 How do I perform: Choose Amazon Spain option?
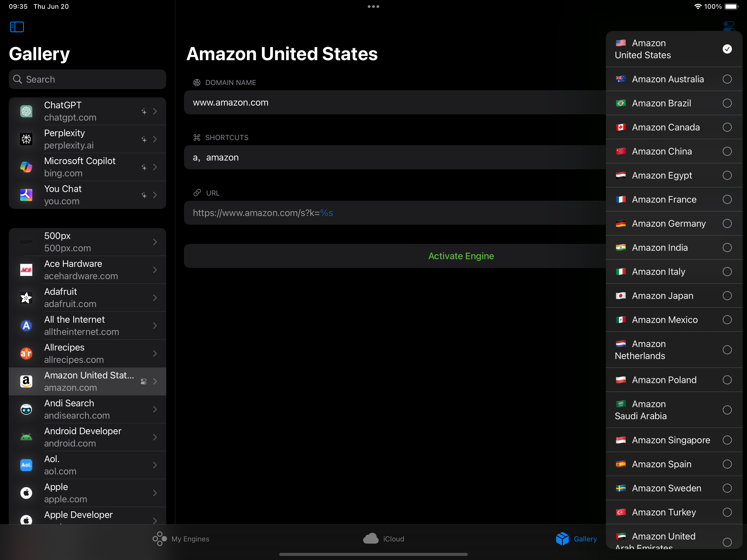(x=674, y=464)
